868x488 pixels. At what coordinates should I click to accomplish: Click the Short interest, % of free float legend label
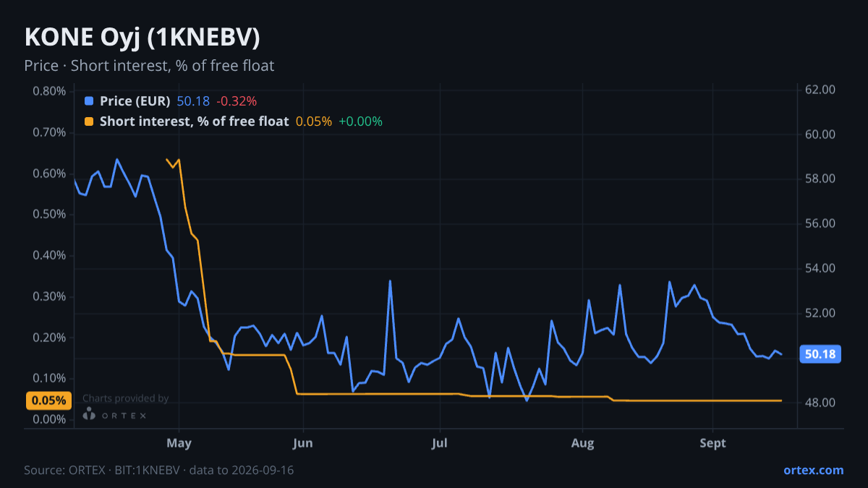tap(194, 121)
